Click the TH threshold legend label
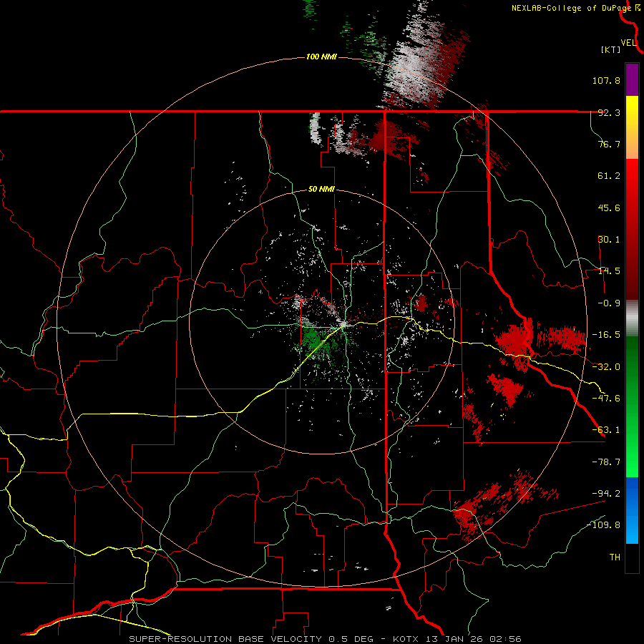The width and height of the screenshot is (644, 644). coord(615,557)
